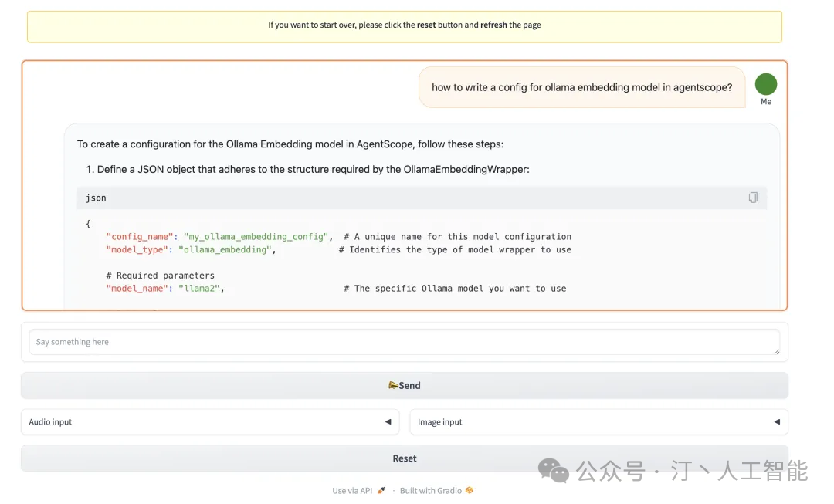Click the paper plane icon on Send
This screenshot has height=504, width=834.
pos(393,385)
